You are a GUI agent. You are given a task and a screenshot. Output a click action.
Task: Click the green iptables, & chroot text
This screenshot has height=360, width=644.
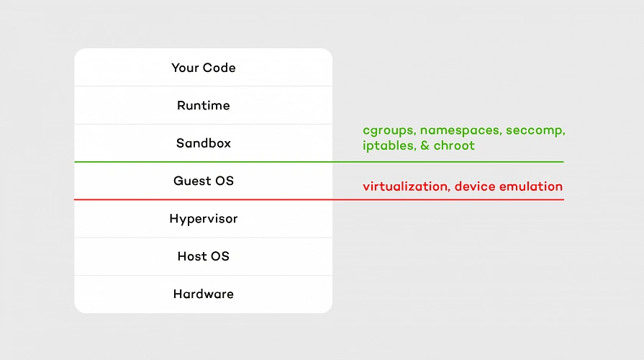(x=419, y=145)
